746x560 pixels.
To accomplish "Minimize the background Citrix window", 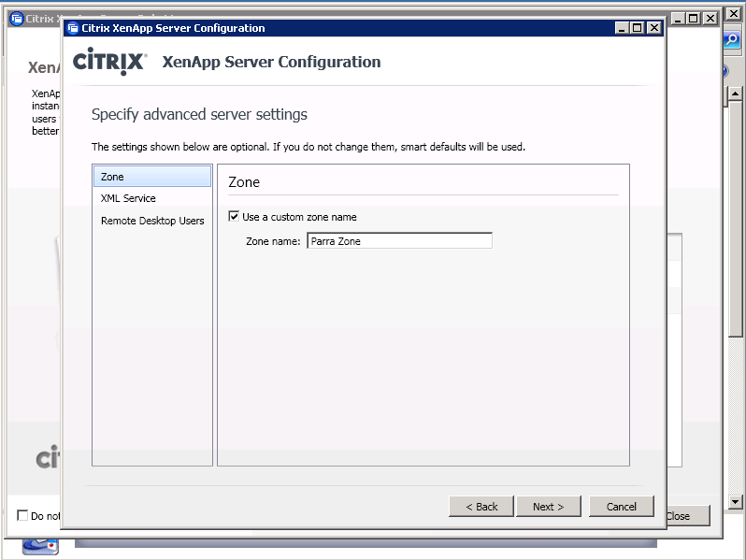I will tap(678, 19).
